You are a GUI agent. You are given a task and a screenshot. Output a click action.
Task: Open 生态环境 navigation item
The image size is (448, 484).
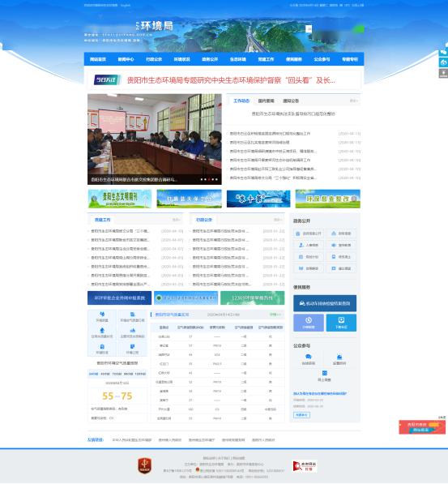tap(238, 59)
